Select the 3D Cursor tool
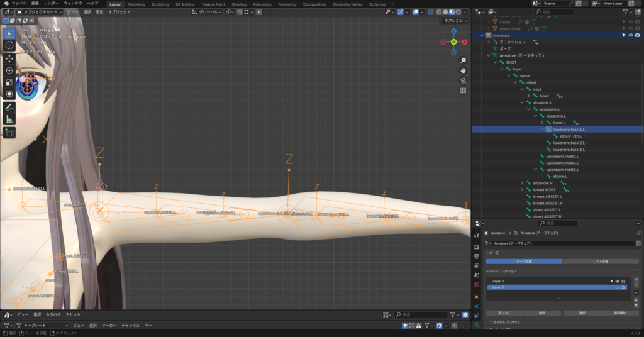644x337 pixels. tap(9, 45)
